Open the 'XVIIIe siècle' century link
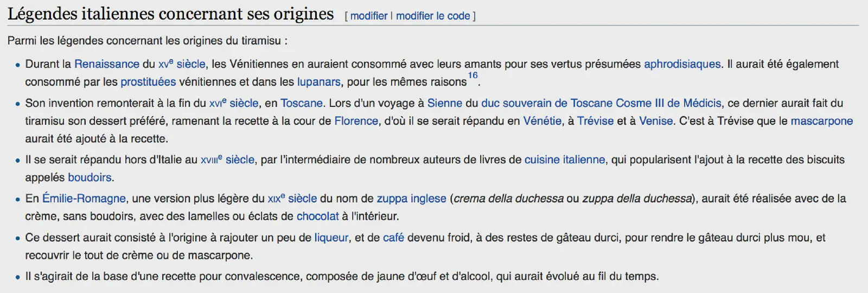 pos(227,160)
